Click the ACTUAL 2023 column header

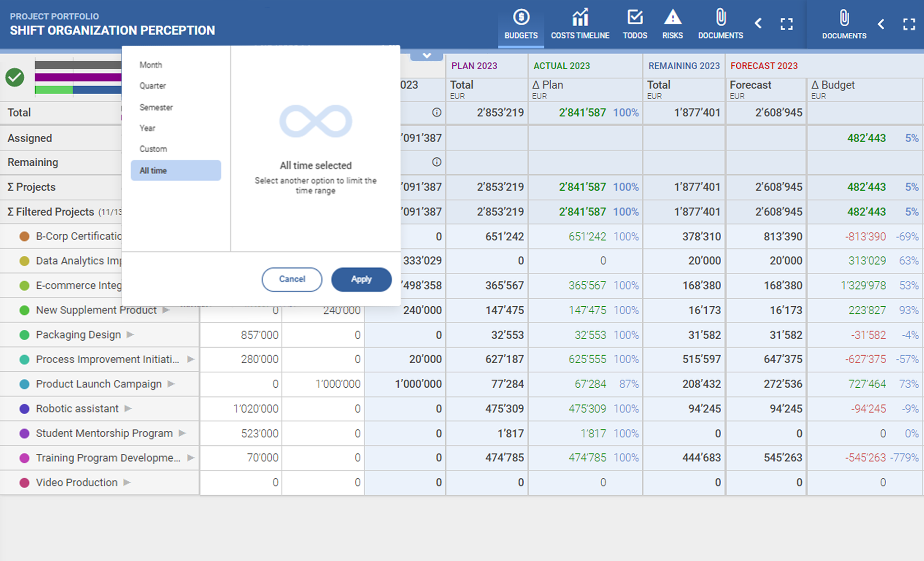[x=561, y=66]
